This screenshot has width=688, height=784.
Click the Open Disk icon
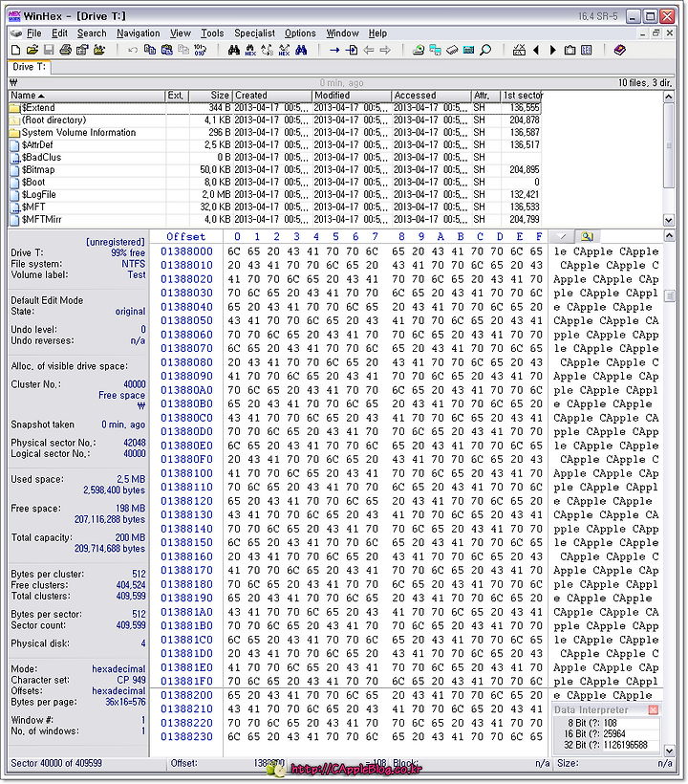(419, 50)
